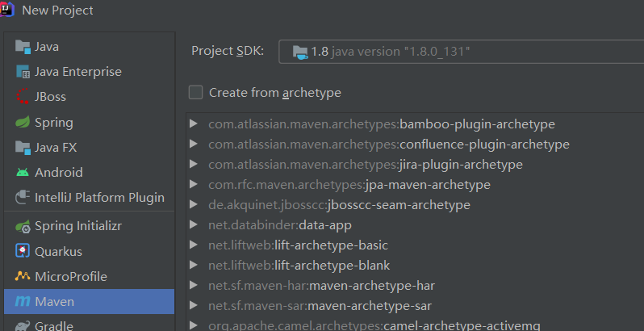The height and width of the screenshot is (331, 644).
Task: Click the Maven 'm' icon
Action: 23,301
